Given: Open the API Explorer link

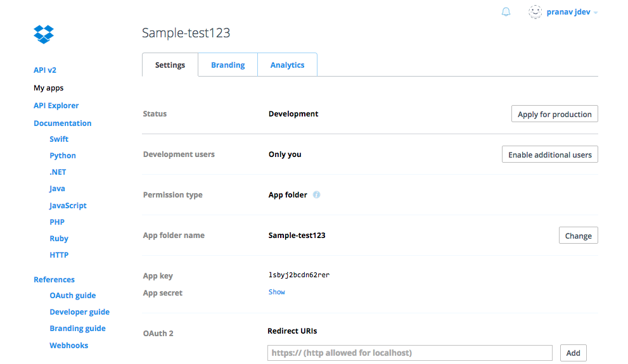Looking at the screenshot, I should click(x=56, y=106).
